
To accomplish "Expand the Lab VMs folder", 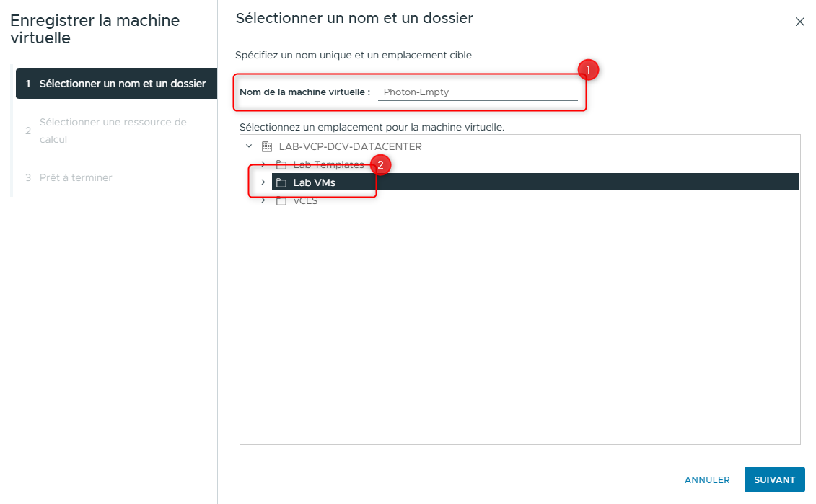I will coord(263,182).
